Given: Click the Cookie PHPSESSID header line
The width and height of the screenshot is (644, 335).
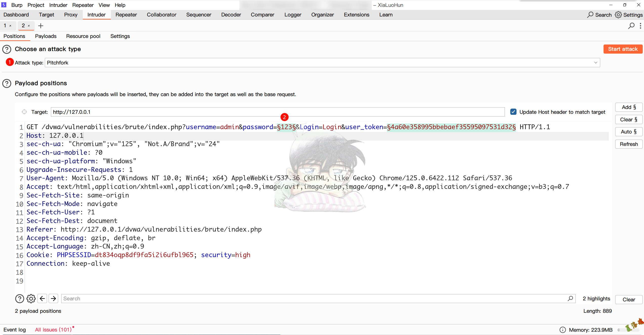Looking at the screenshot, I should [x=139, y=255].
